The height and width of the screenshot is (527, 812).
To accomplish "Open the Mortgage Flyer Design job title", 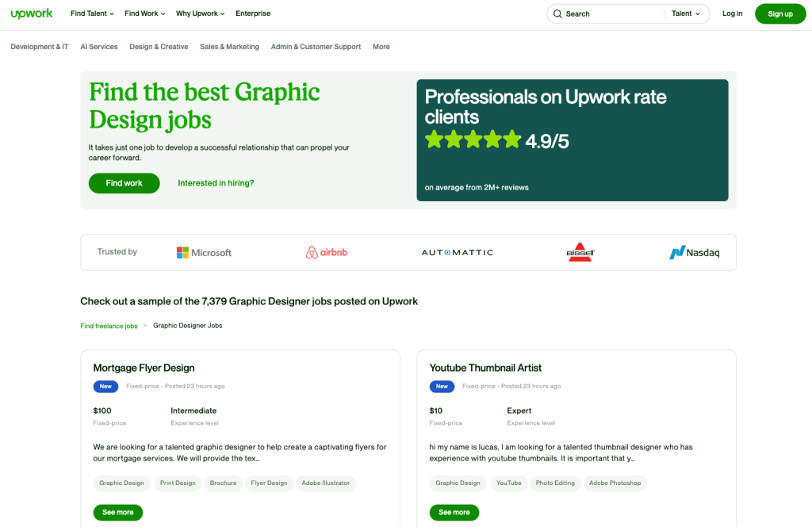I will 144,368.
